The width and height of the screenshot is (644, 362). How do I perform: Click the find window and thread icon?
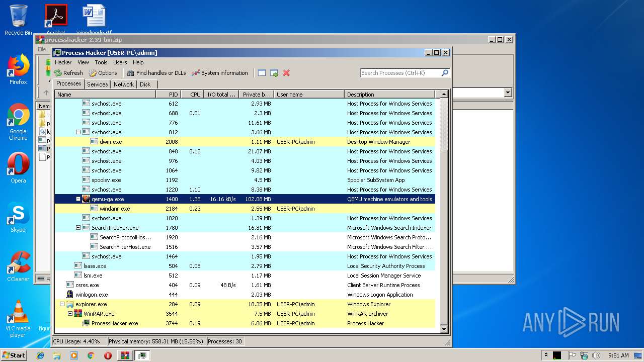click(x=274, y=73)
